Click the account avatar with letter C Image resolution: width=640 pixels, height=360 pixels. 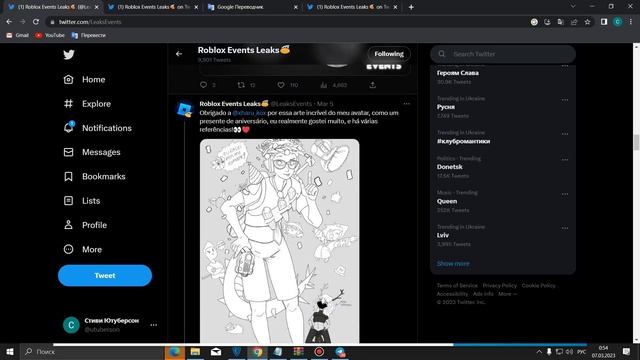tap(71, 325)
